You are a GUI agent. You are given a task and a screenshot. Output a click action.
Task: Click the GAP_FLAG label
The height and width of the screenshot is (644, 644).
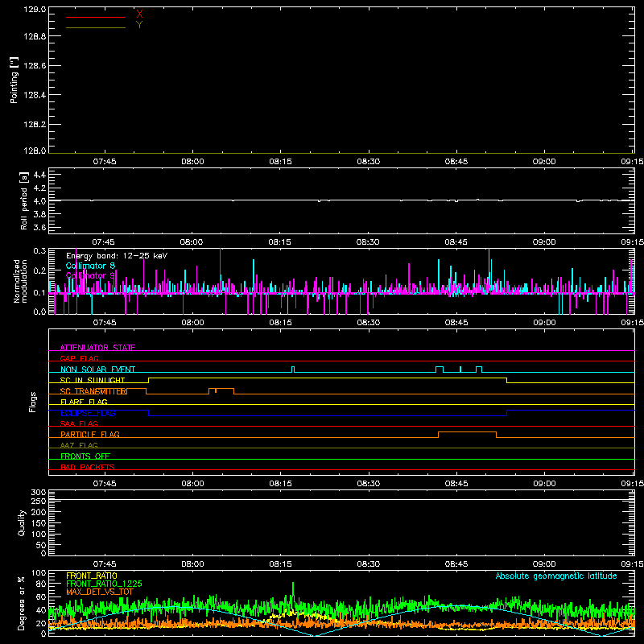coord(79,358)
